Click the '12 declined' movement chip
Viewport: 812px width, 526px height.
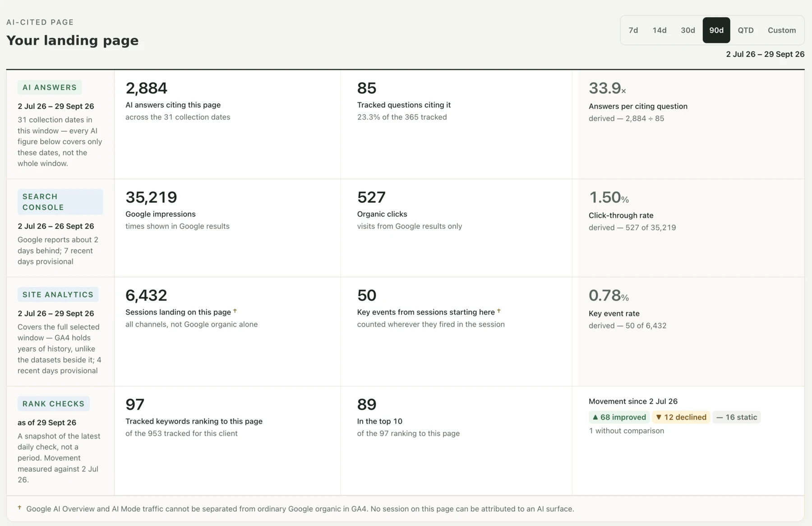681,417
